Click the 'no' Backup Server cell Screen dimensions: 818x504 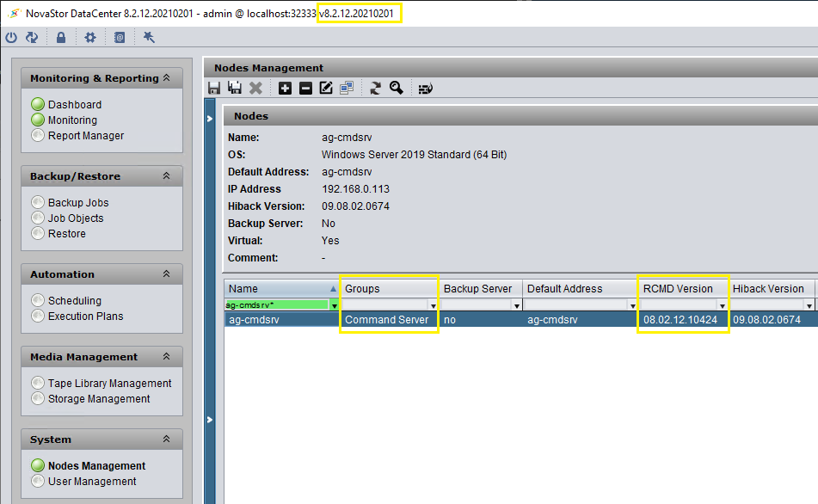(481, 319)
